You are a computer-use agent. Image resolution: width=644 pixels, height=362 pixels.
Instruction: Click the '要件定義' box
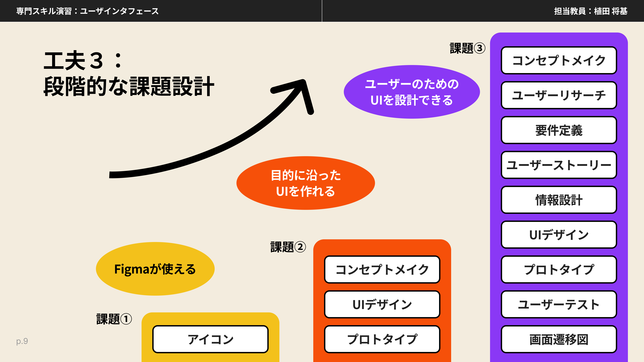pos(559,130)
